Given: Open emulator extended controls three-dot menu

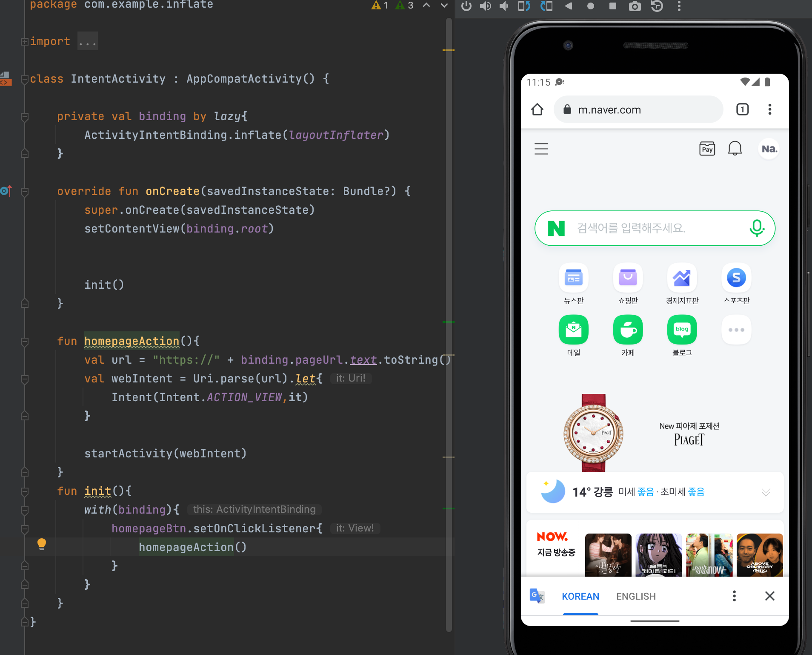Looking at the screenshot, I should point(679,6).
